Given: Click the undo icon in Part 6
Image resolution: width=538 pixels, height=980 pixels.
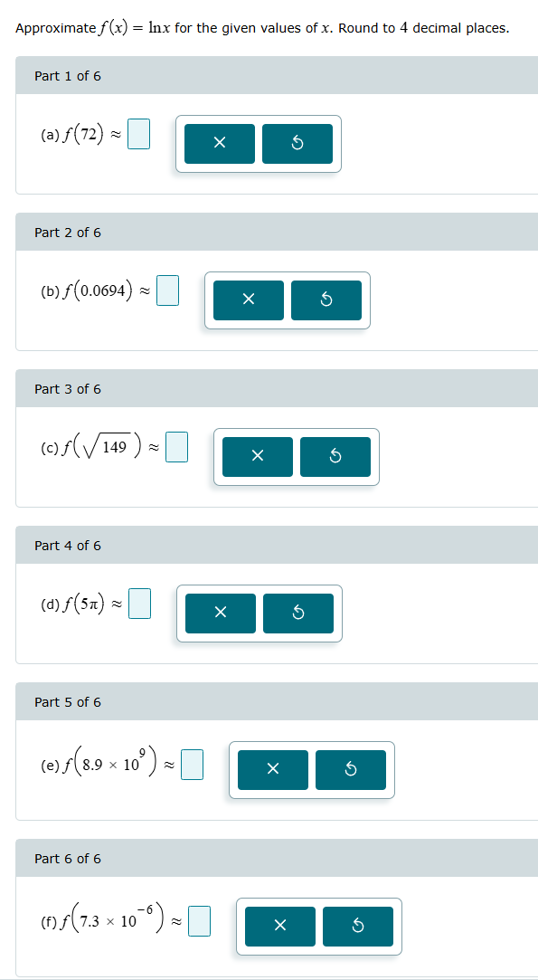Looking at the screenshot, I should coord(358,927).
